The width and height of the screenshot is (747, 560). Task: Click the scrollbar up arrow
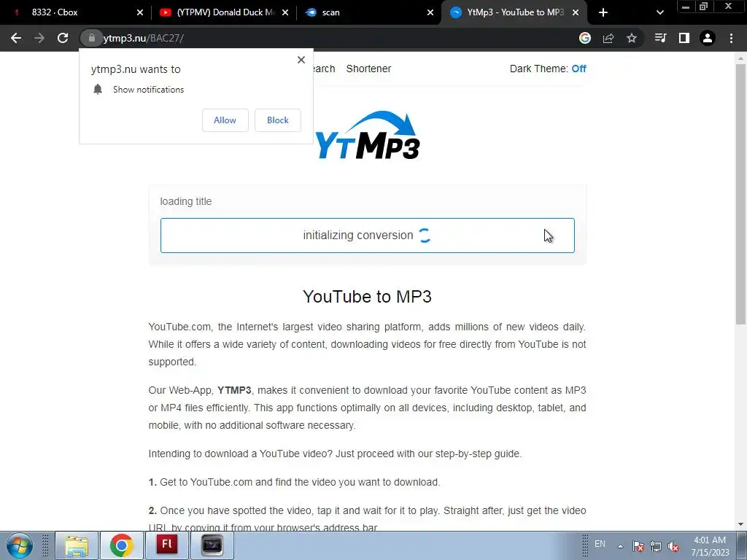tap(740, 58)
